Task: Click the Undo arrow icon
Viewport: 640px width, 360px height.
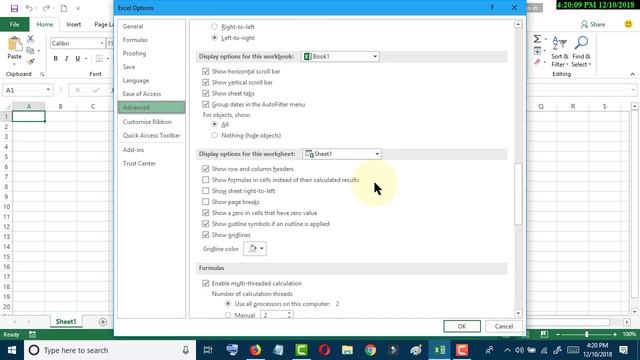Action: click(x=29, y=8)
